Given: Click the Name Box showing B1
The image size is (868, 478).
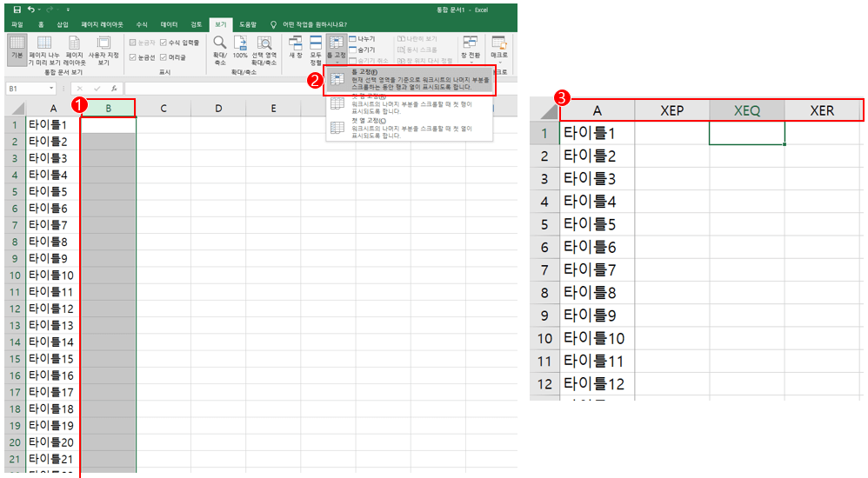Looking at the screenshot, I should [26, 89].
